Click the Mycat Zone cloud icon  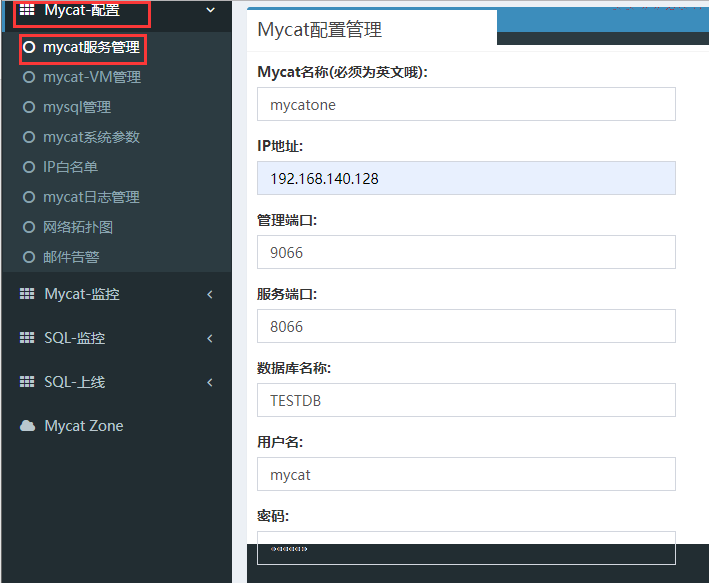27,426
